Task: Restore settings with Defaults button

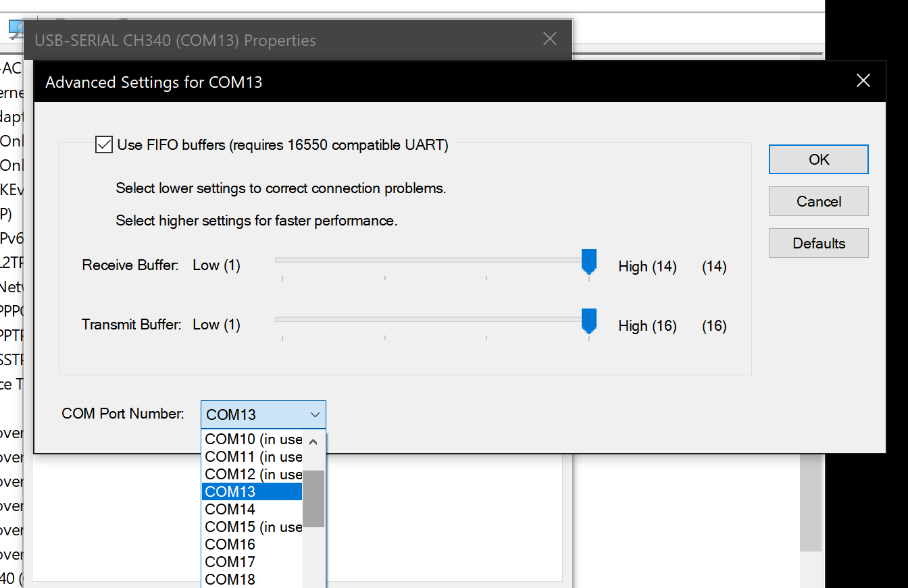Action: tap(818, 243)
